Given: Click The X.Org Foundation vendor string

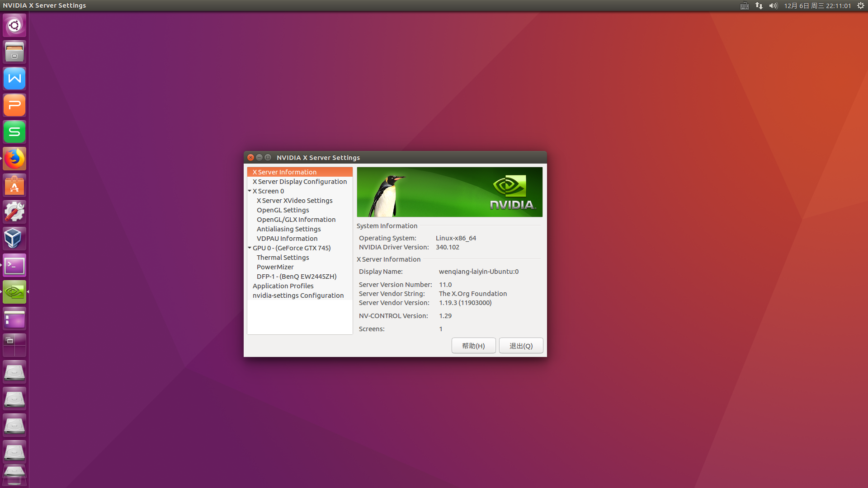Looking at the screenshot, I should [473, 294].
